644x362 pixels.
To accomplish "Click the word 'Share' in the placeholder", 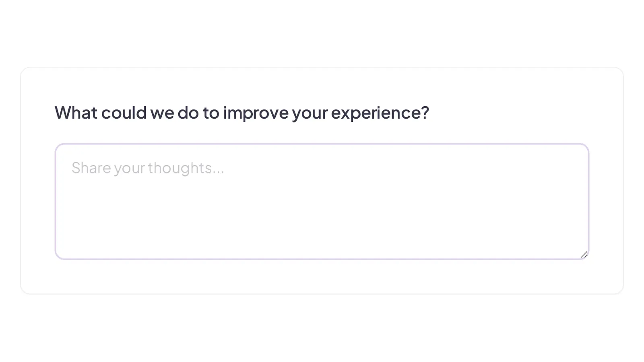I will point(91,168).
